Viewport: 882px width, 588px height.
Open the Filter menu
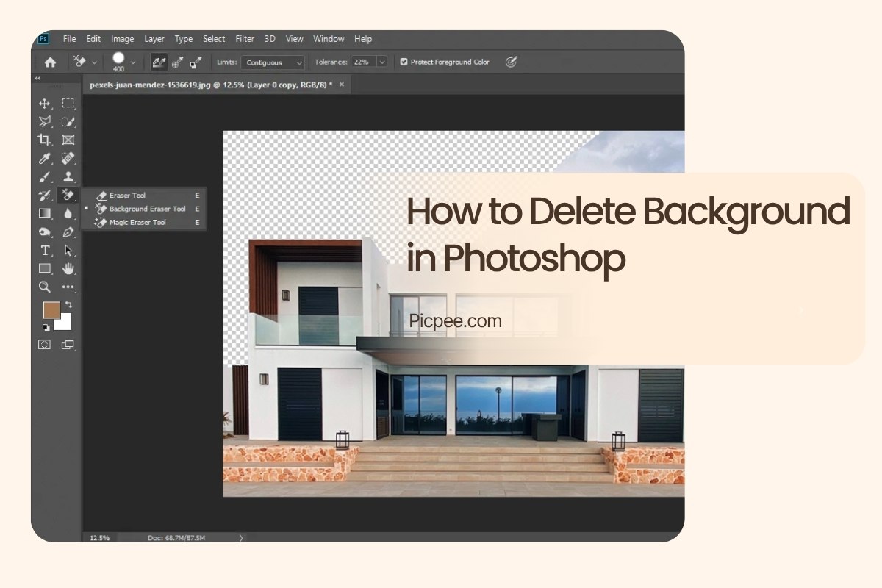[x=245, y=39]
